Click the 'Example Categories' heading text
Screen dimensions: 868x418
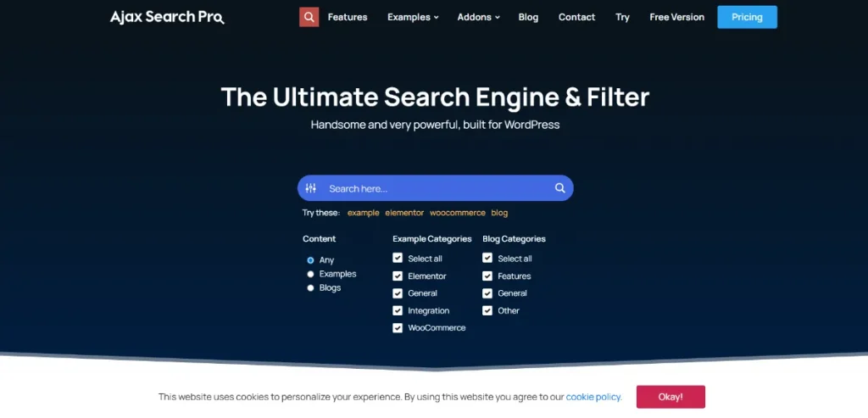click(x=431, y=238)
